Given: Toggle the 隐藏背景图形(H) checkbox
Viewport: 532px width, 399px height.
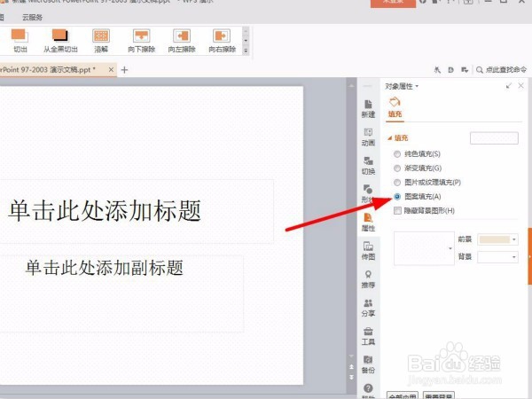Looking at the screenshot, I should click(x=397, y=211).
